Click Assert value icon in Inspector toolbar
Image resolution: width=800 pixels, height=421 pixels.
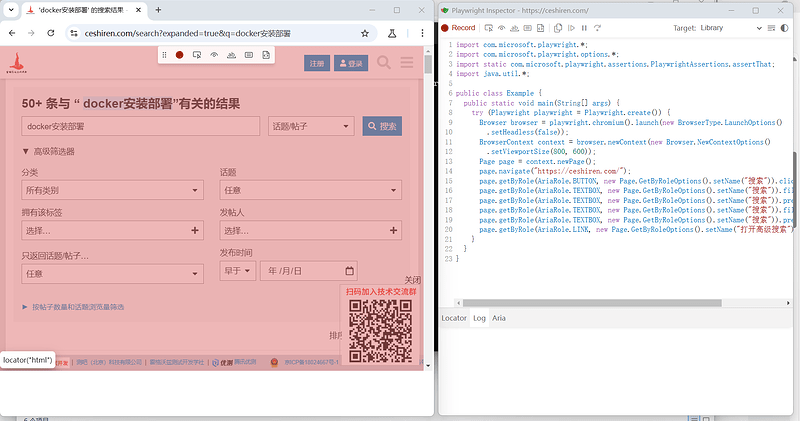pos(528,28)
